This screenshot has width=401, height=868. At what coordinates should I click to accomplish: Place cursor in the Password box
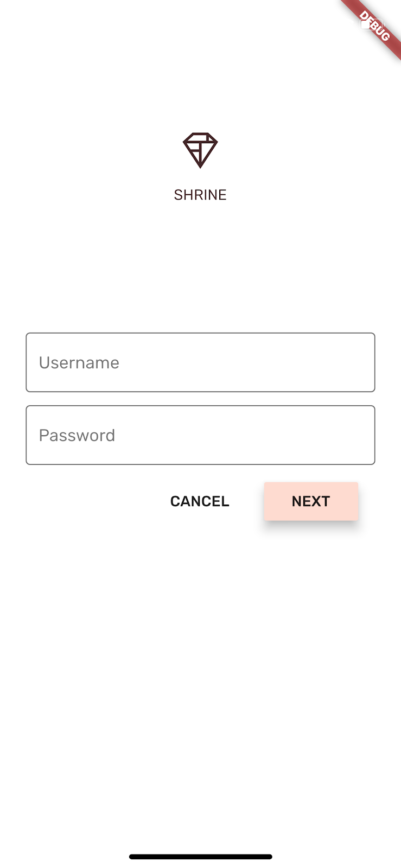tap(200, 435)
